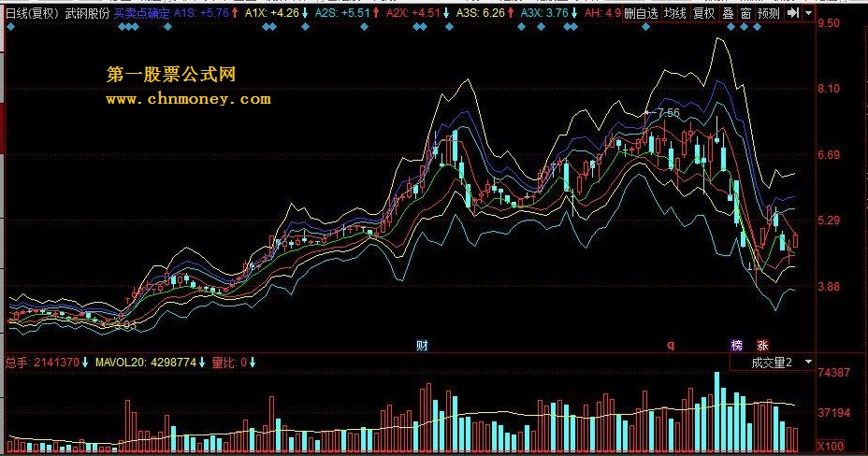
Task: Toggle the 复权 adjustment button in toolbar
Action: (704, 13)
